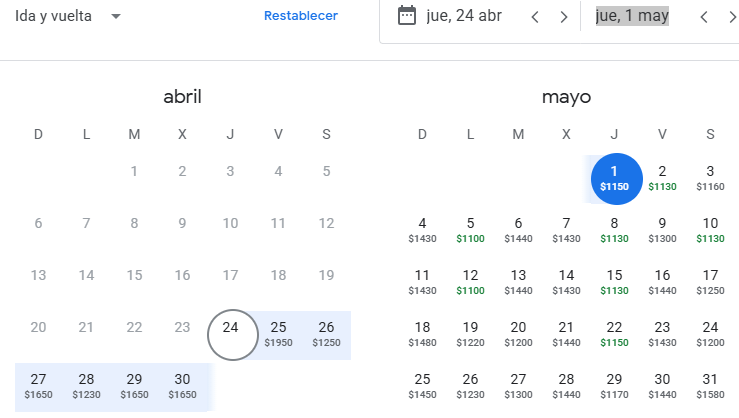The width and height of the screenshot is (739, 418).
Task: Click the return date field jue, 1 may
Action: (x=632, y=16)
